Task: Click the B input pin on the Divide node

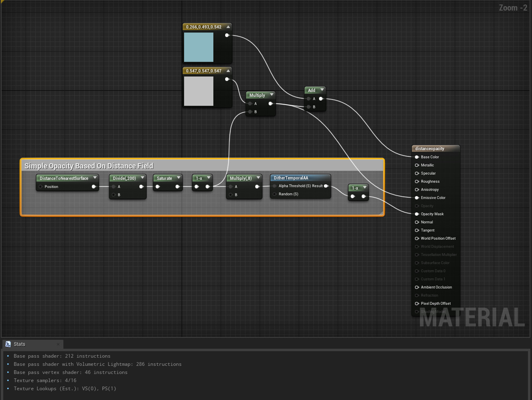Action: pos(113,195)
